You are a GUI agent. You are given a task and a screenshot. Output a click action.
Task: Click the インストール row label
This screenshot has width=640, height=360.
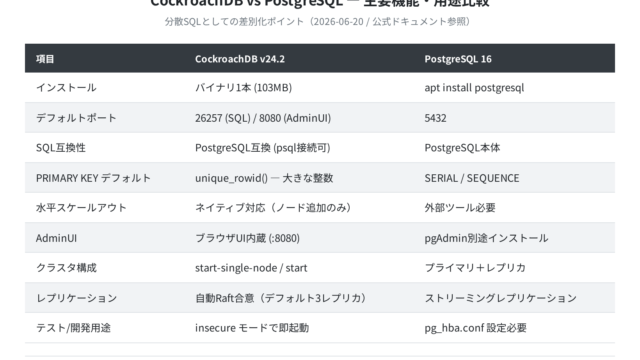[x=66, y=88]
